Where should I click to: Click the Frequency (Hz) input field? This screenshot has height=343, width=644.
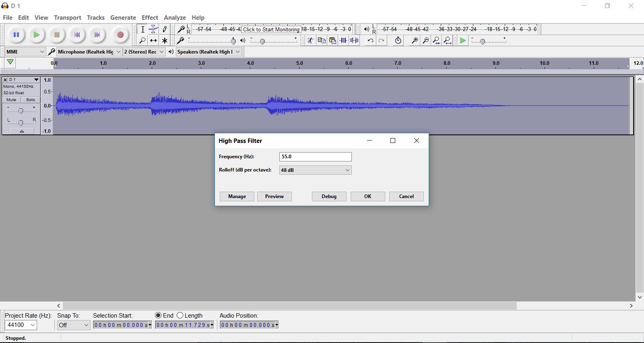coord(315,157)
